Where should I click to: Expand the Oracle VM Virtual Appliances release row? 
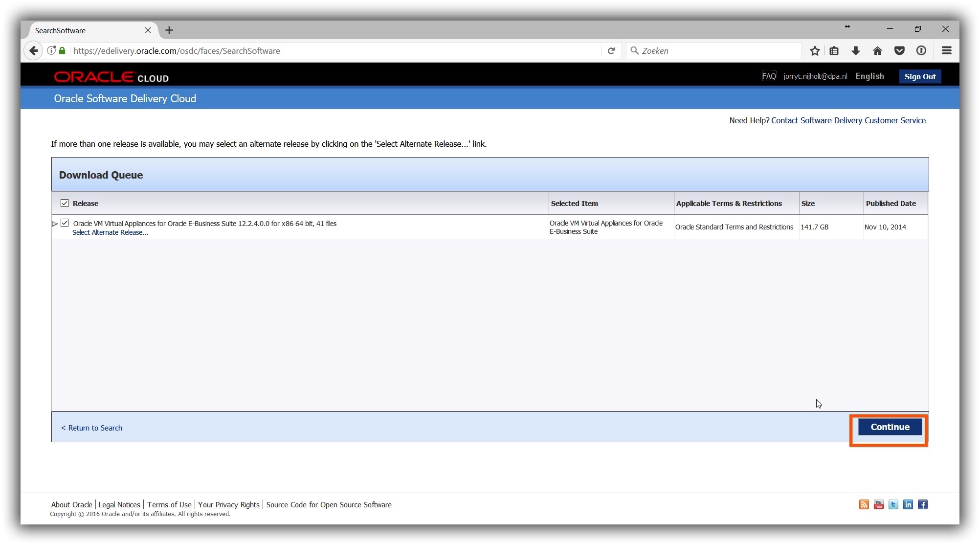(x=55, y=224)
